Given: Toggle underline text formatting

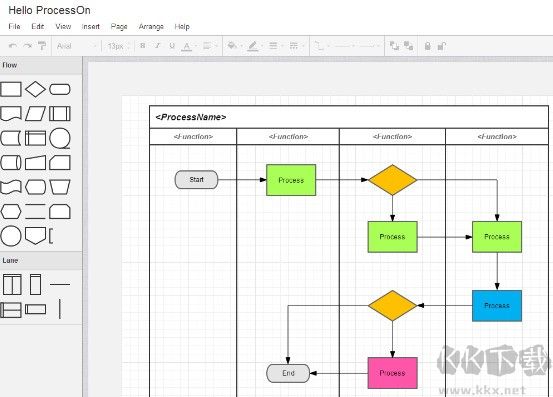Looking at the screenshot, I should (x=172, y=46).
